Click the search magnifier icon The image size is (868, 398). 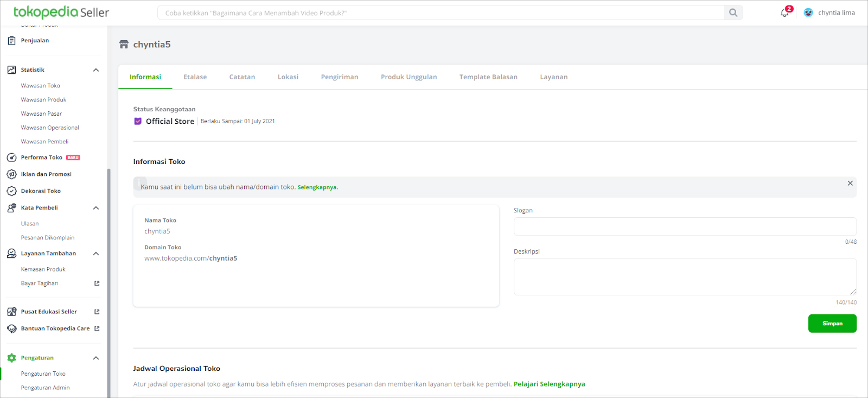(x=733, y=12)
